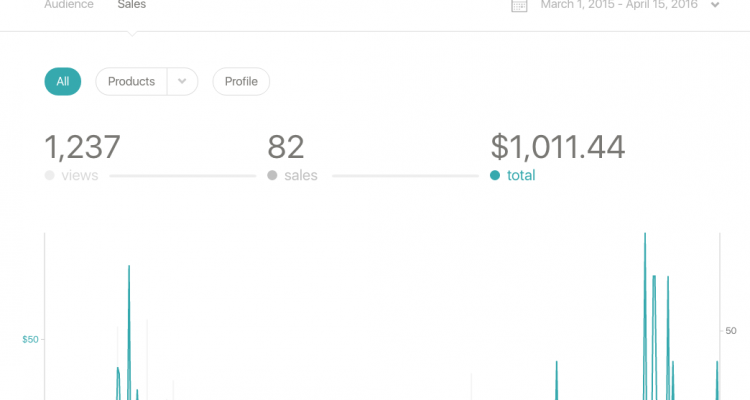
Task: Open the Products dropdown arrow
Action: click(x=182, y=82)
